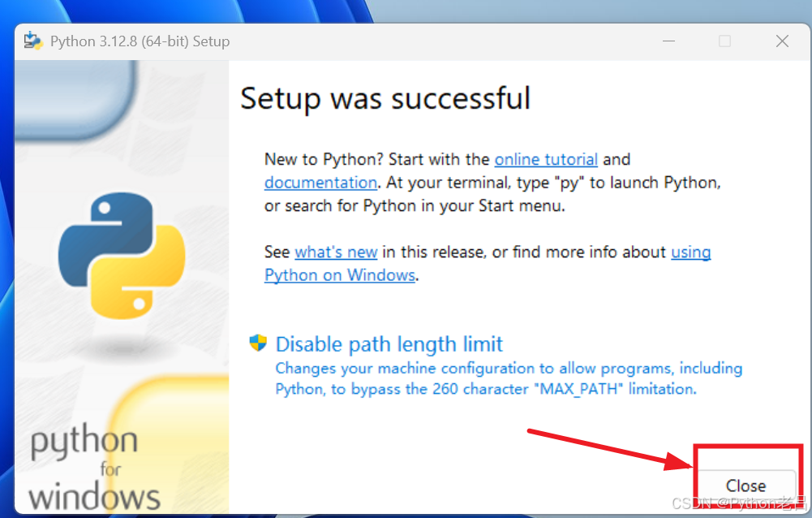This screenshot has width=812, height=518.
Task: Click the "python for windows" text in the sidebar
Action: tap(94, 468)
